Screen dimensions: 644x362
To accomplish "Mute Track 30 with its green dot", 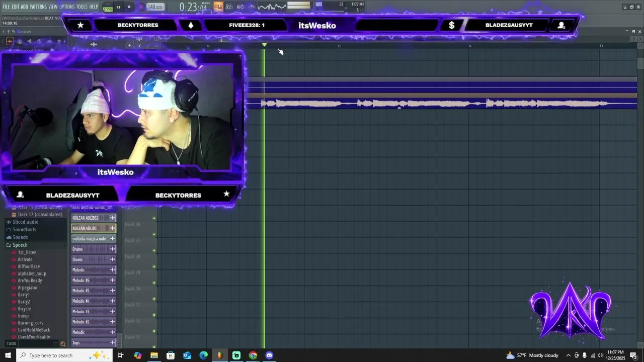I will point(154,299).
